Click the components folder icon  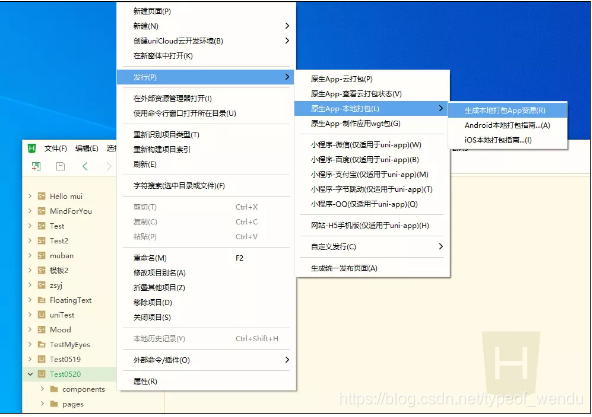click(x=54, y=389)
